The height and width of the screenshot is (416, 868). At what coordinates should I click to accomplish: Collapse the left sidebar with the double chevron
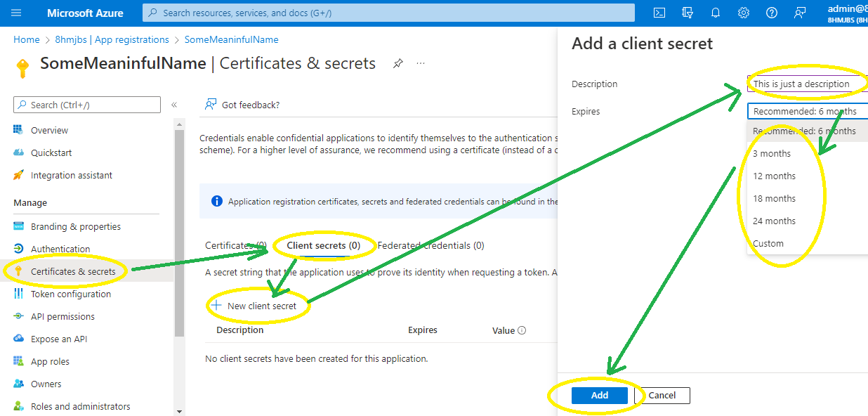(x=174, y=105)
